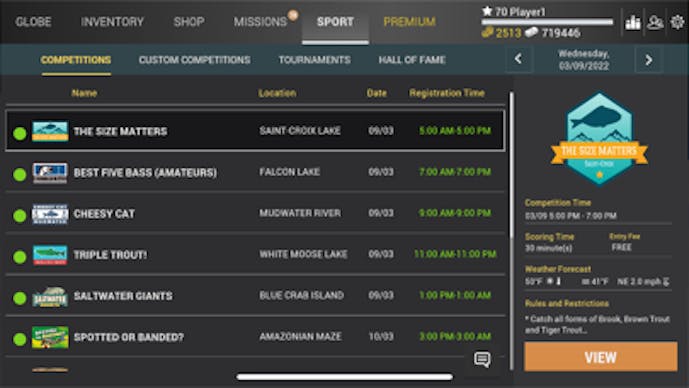Open the settings gear icon

678,22
